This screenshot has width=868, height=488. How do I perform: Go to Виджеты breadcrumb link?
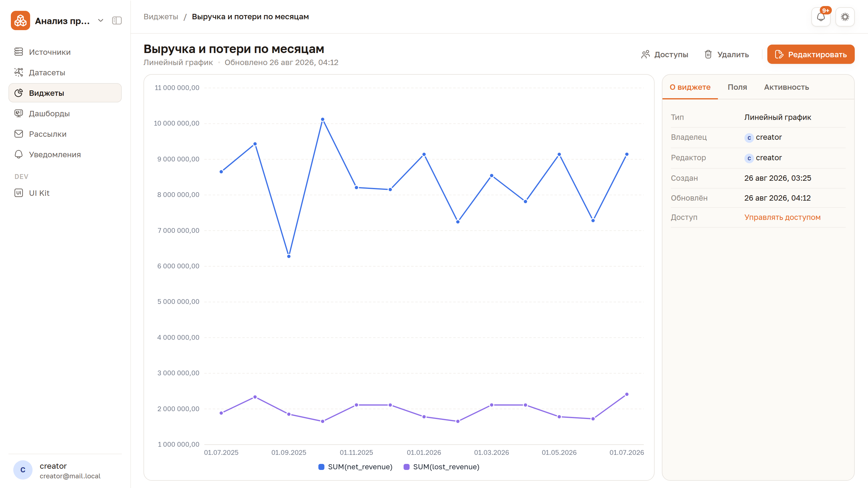click(x=161, y=17)
